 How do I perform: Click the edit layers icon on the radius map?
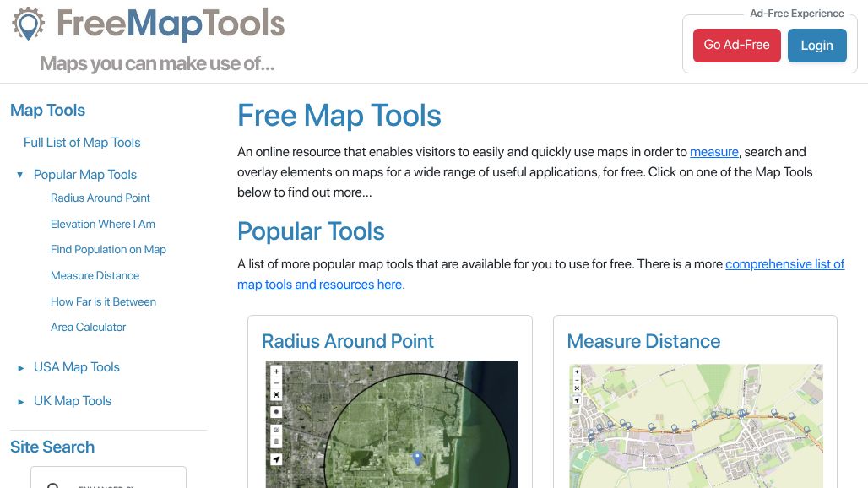[x=276, y=430]
